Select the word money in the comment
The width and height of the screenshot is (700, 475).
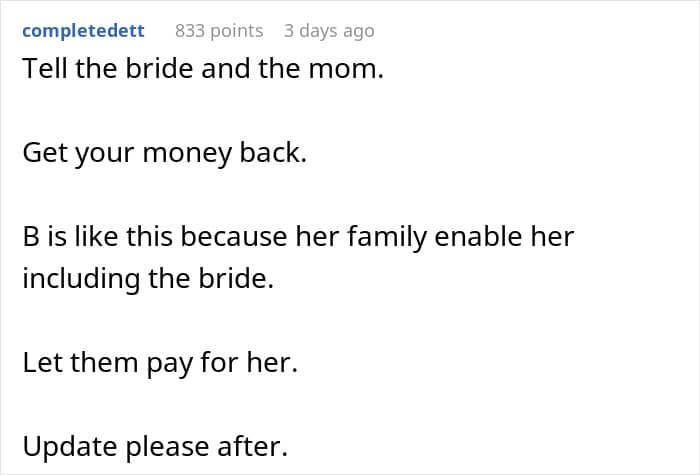[x=188, y=153]
